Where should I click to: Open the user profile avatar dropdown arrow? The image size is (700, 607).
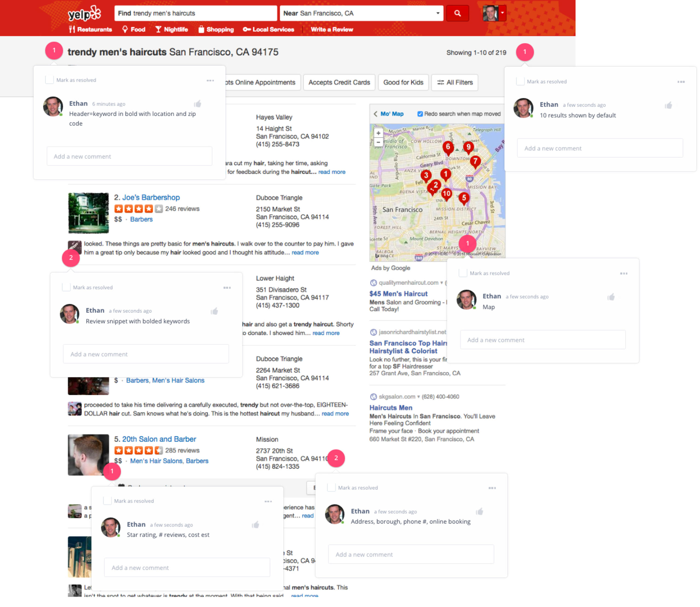(x=502, y=13)
